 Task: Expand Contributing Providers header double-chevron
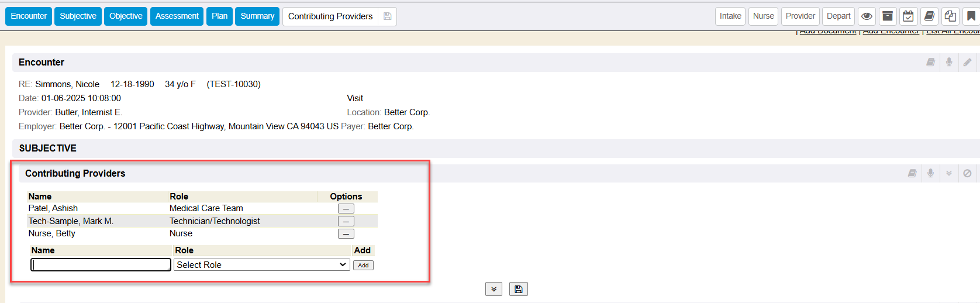(949, 173)
